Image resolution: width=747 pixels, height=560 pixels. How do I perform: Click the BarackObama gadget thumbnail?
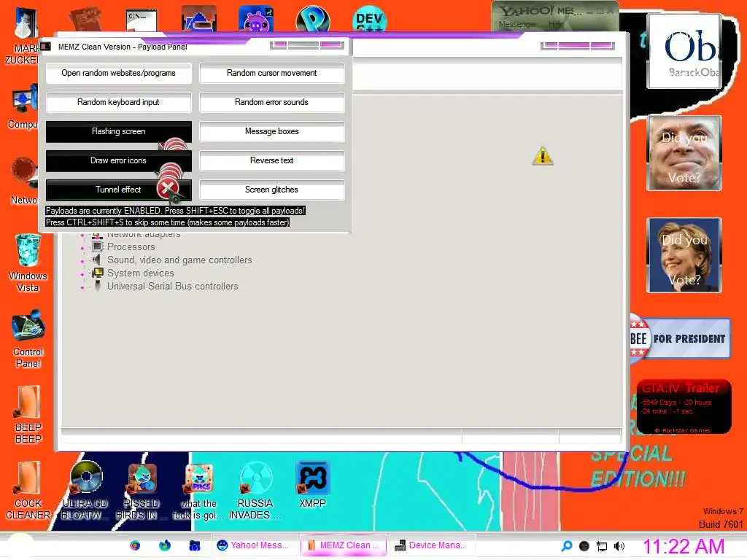pos(684,51)
